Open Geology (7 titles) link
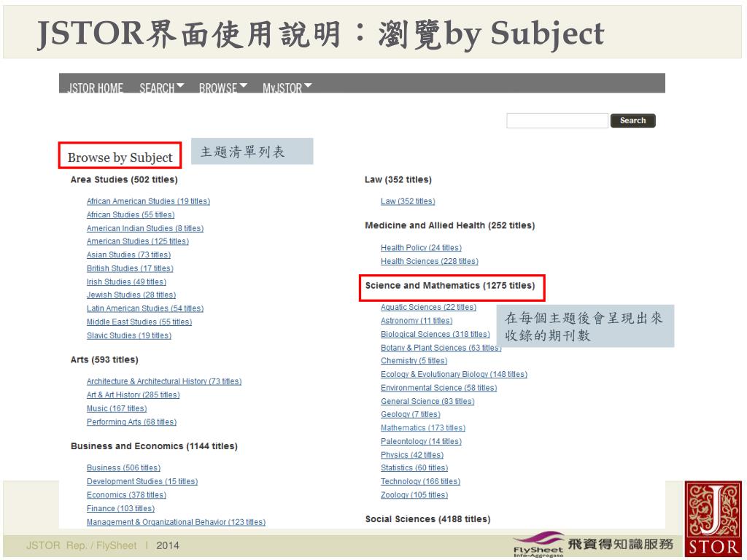 tap(410, 414)
